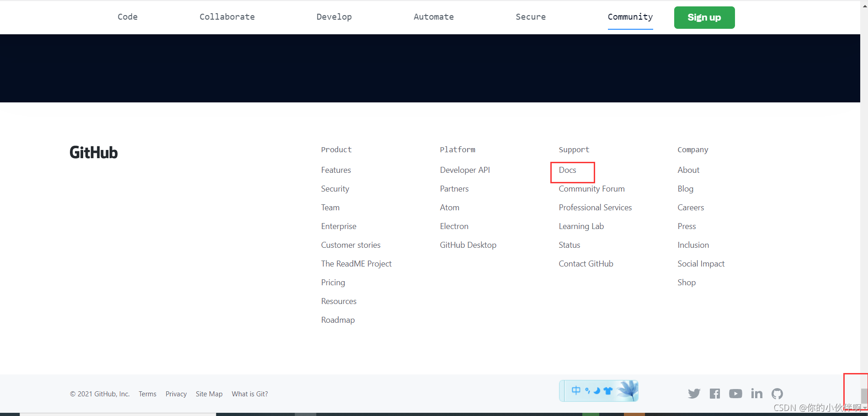Image resolution: width=868 pixels, height=416 pixels.
Task: Open the Terms link
Action: [x=148, y=394]
